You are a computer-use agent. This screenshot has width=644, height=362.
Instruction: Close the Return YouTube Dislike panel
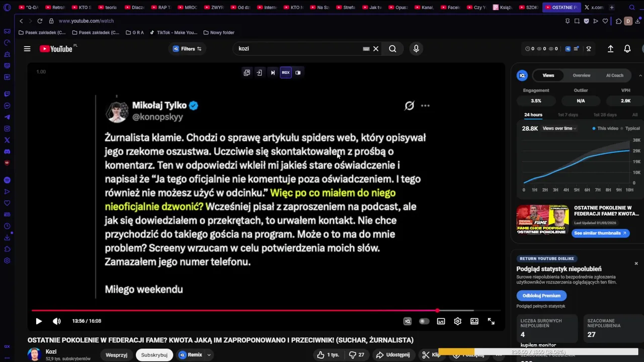coord(636,263)
